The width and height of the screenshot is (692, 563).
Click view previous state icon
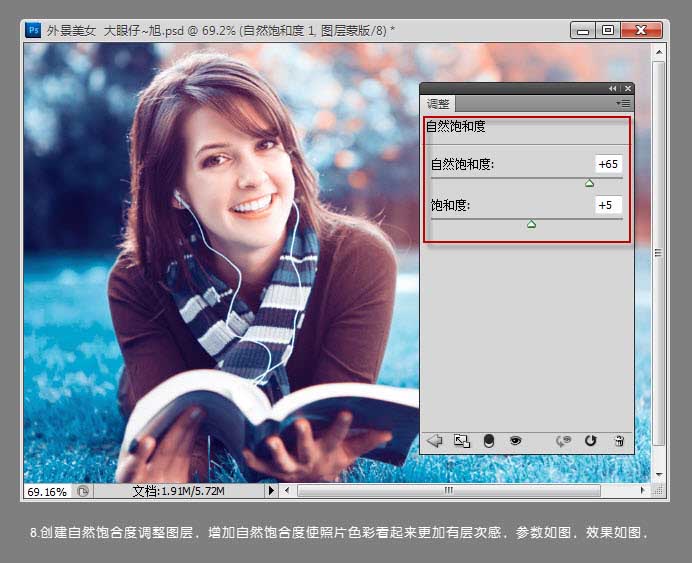pos(563,440)
